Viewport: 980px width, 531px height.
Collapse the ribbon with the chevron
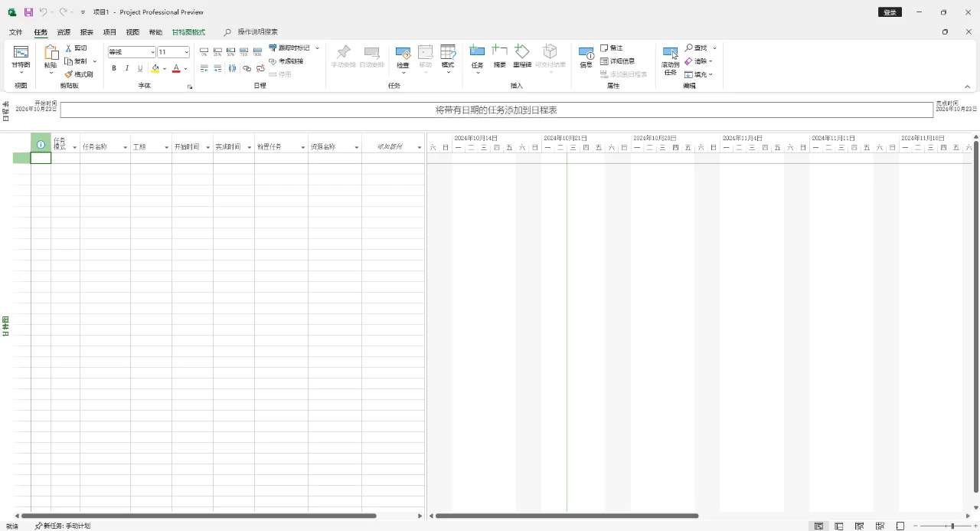[967, 87]
